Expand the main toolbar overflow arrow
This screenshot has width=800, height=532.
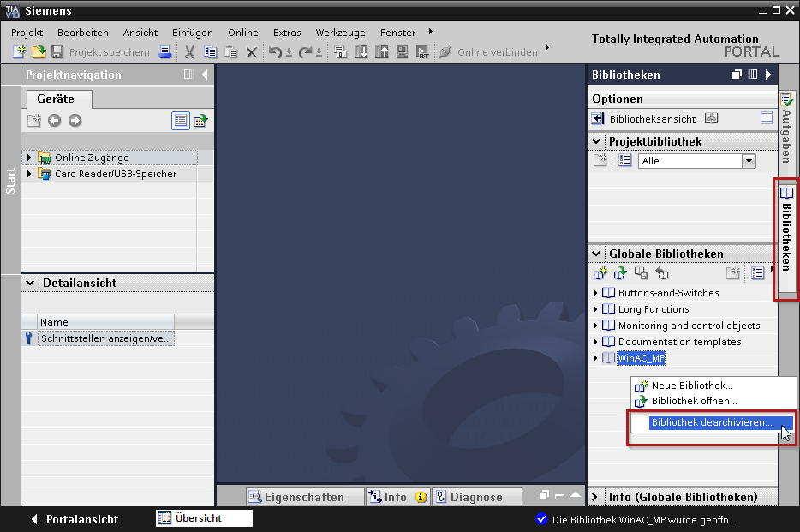point(547,47)
